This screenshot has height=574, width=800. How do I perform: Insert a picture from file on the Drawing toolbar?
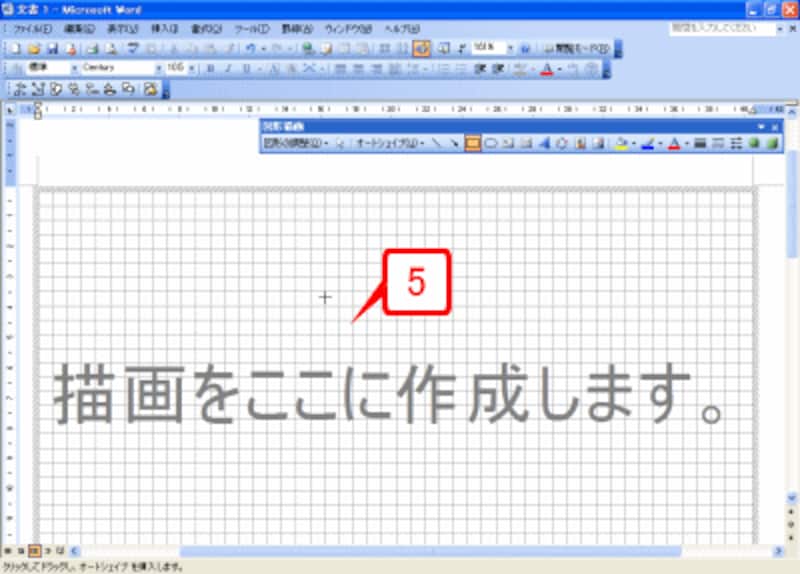598,144
